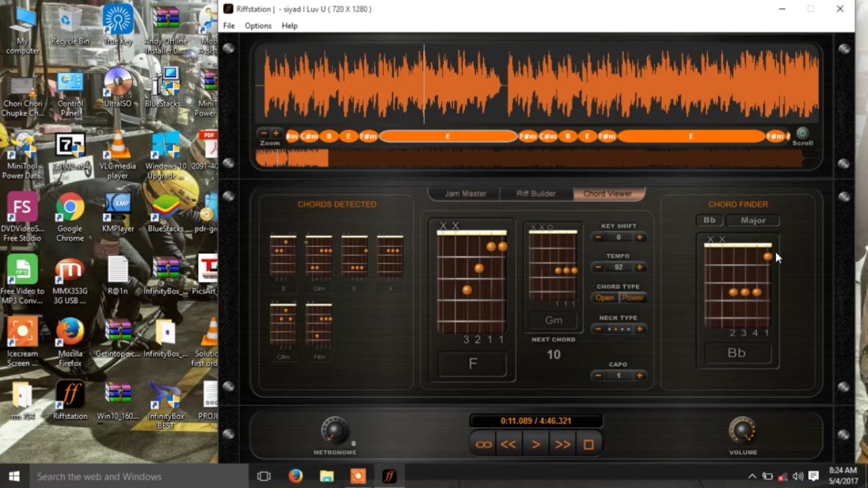Switch to the Riff Builder tab
This screenshot has height=488, width=868.
[x=536, y=194]
